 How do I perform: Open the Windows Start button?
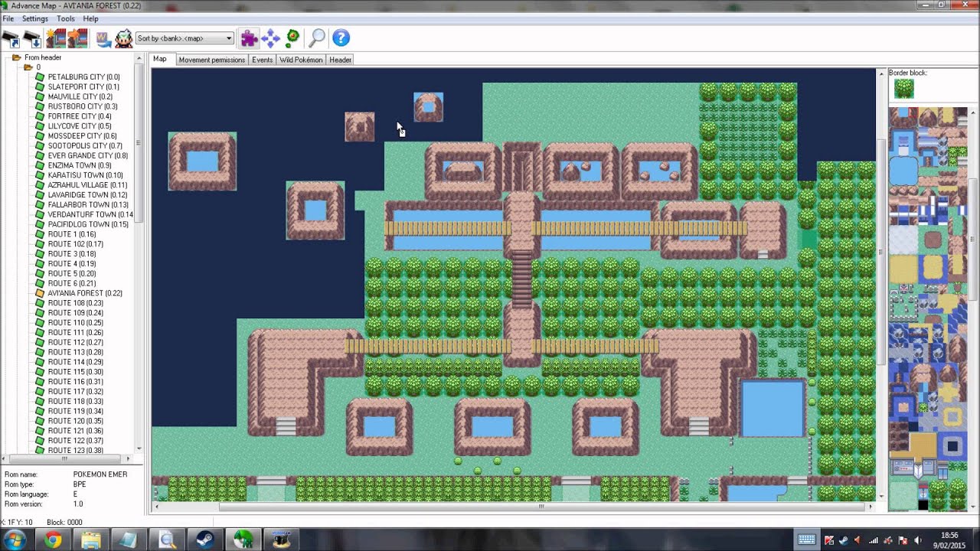[x=15, y=540]
